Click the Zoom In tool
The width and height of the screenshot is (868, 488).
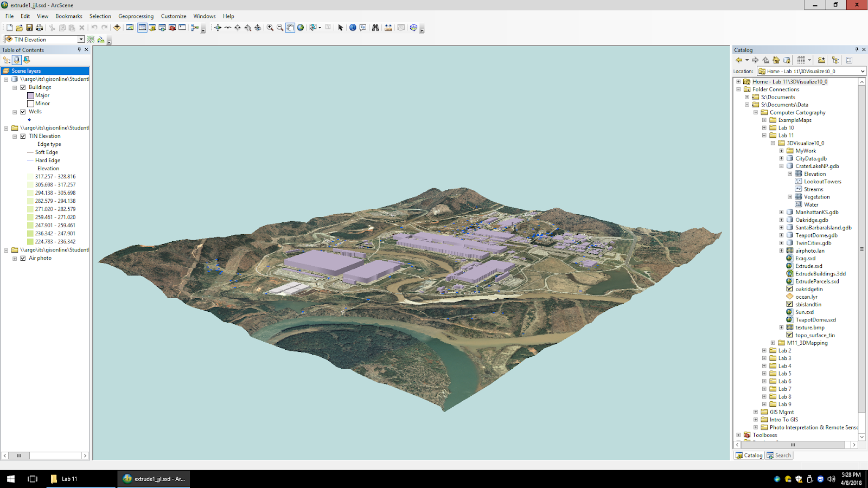pos(270,27)
